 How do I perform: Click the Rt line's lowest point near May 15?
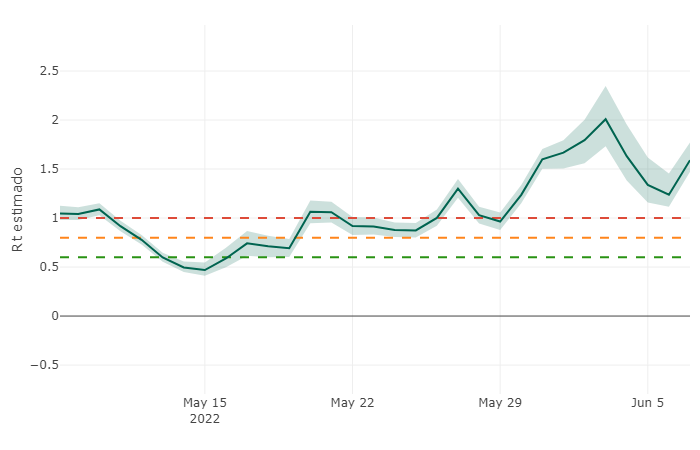[x=205, y=270]
